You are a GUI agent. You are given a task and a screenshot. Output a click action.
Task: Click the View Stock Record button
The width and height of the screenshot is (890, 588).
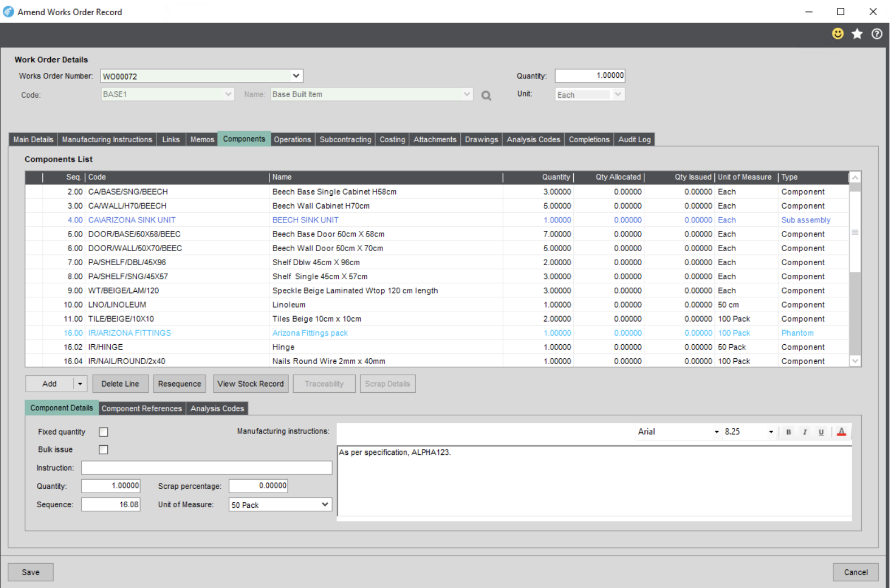(x=251, y=384)
